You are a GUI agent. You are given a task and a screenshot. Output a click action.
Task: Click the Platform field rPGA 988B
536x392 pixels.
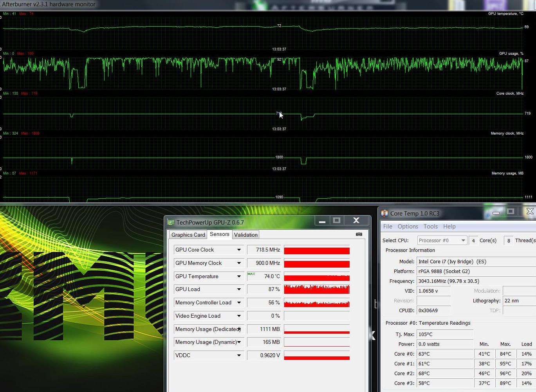pos(476,271)
